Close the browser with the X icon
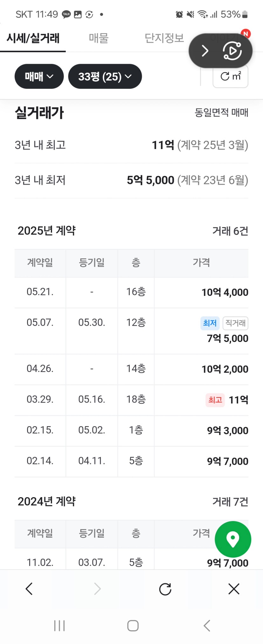The image size is (263, 644). tap(234, 589)
